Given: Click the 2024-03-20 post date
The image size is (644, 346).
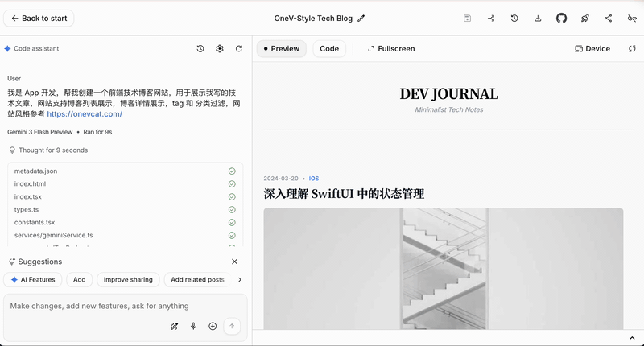Looking at the screenshot, I should 281,179.
